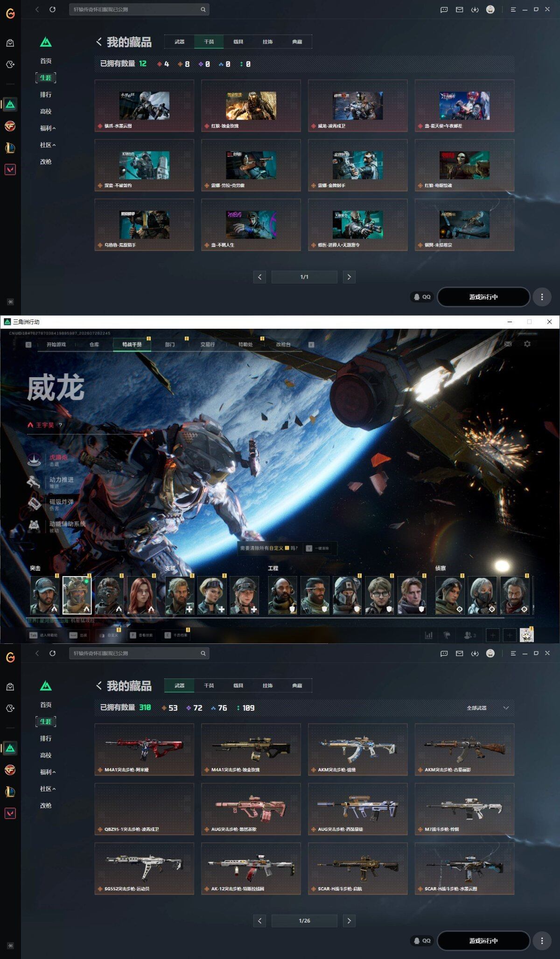Click 查看技能 in the game's bottom bar
Screen dimensions: 560x959
(x=142, y=635)
